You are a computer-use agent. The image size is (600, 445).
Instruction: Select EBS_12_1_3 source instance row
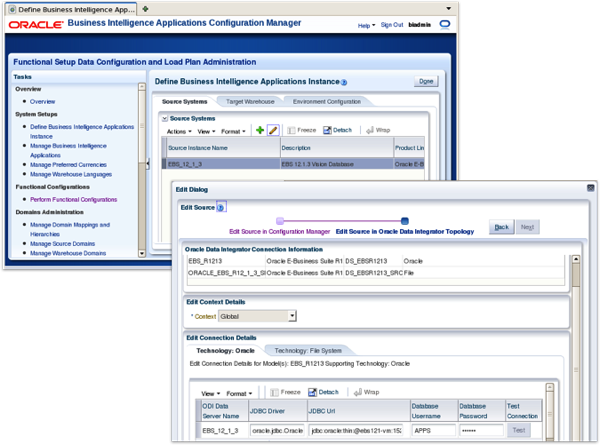click(293, 164)
